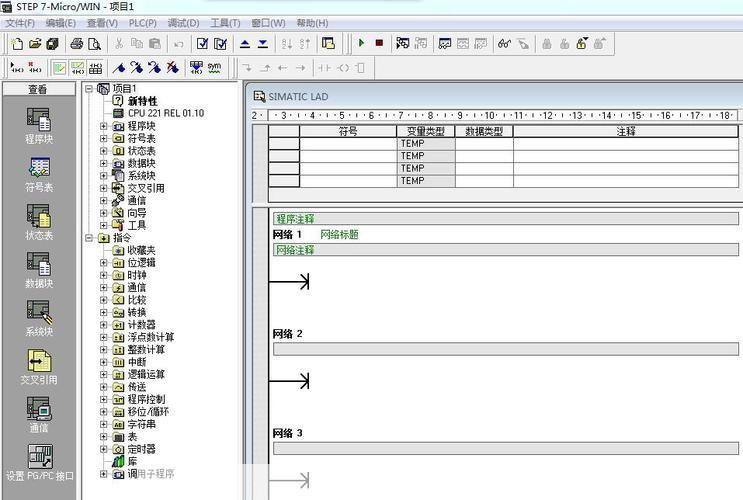Screen dimensions: 743x500
Task: Click the Upload blue up-arrow icon
Action: [245, 44]
